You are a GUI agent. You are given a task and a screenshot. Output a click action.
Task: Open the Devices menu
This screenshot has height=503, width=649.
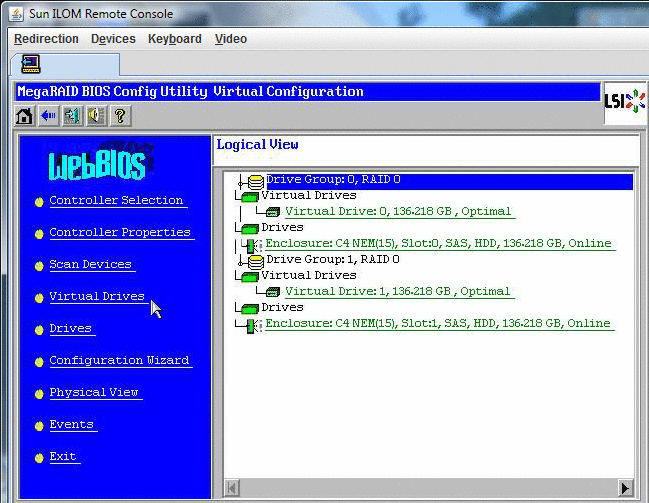pos(113,39)
